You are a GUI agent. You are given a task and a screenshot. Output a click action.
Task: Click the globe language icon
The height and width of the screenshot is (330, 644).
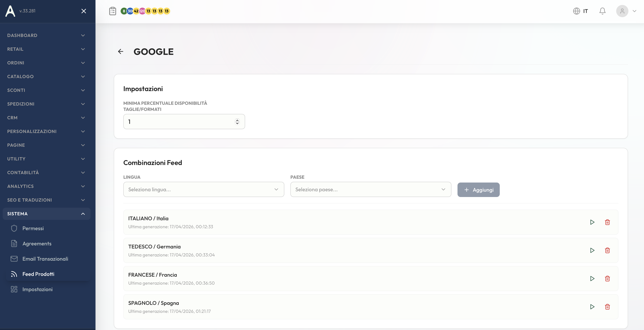pos(576,11)
